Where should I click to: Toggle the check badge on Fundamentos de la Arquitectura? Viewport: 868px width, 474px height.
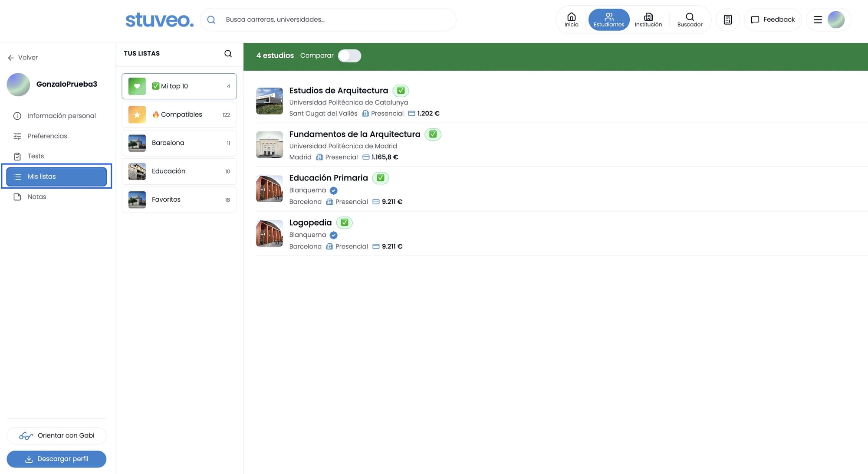point(433,134)
